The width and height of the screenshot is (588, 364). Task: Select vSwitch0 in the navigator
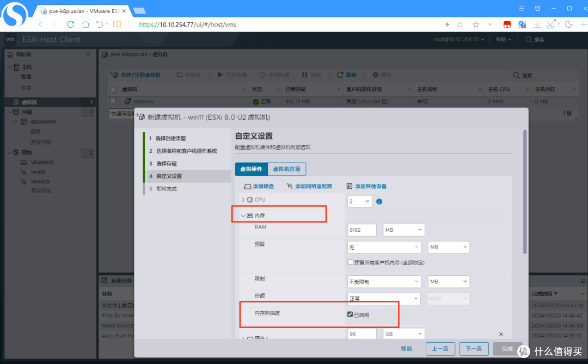tap(42, 162)
